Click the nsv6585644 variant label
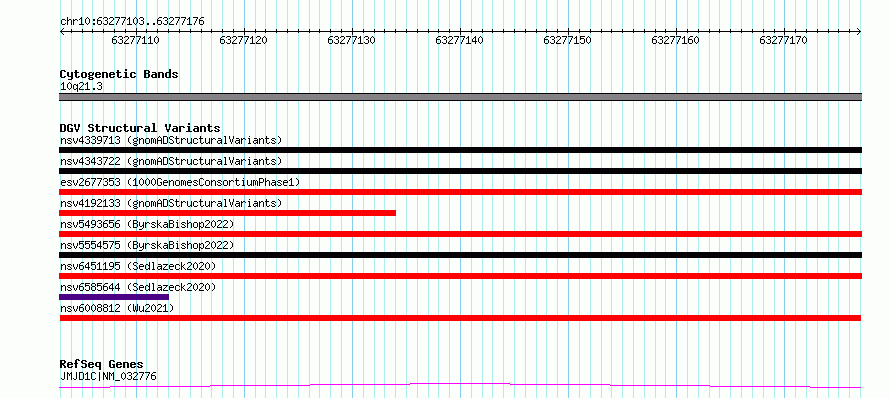890x398 pixels. coord(138,287)
